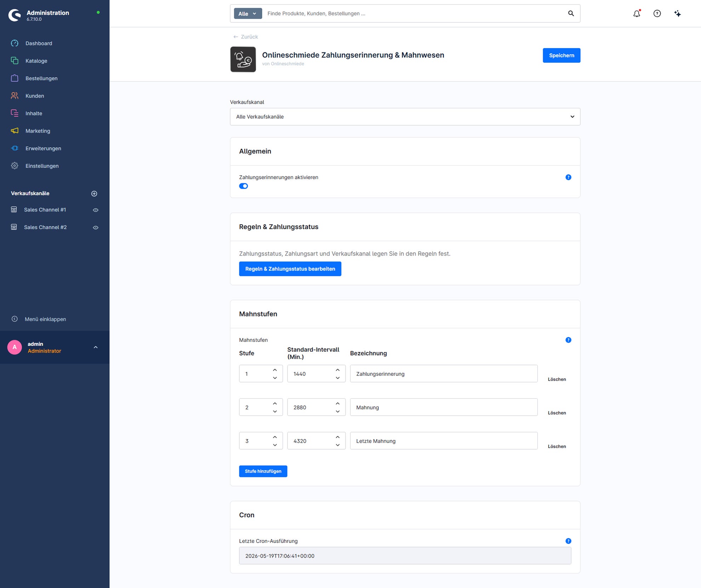The width and height of the screenshot is (701, 588).
Task: Open Erweiterungen in sidebar
Action: (x=43, y=148)
